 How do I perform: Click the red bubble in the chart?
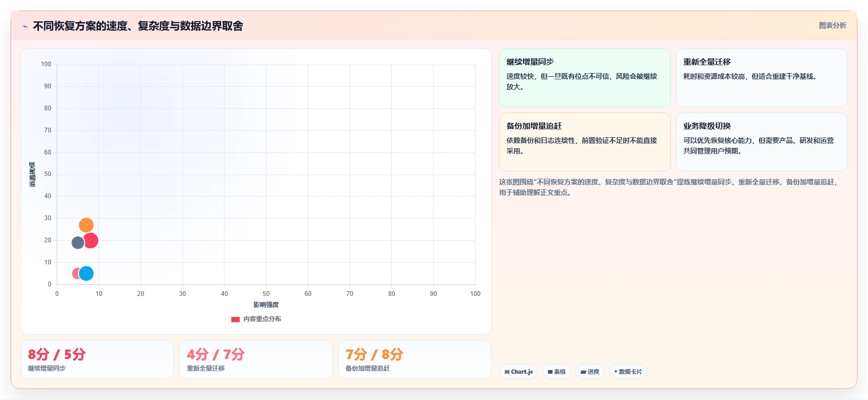[91, 240]
